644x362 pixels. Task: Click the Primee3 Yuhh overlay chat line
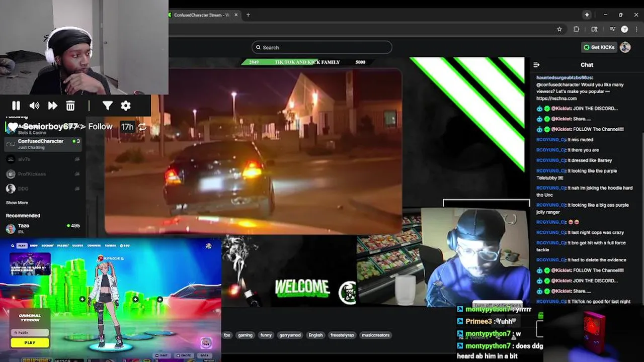pyautogui.click(x=487, y=321)
